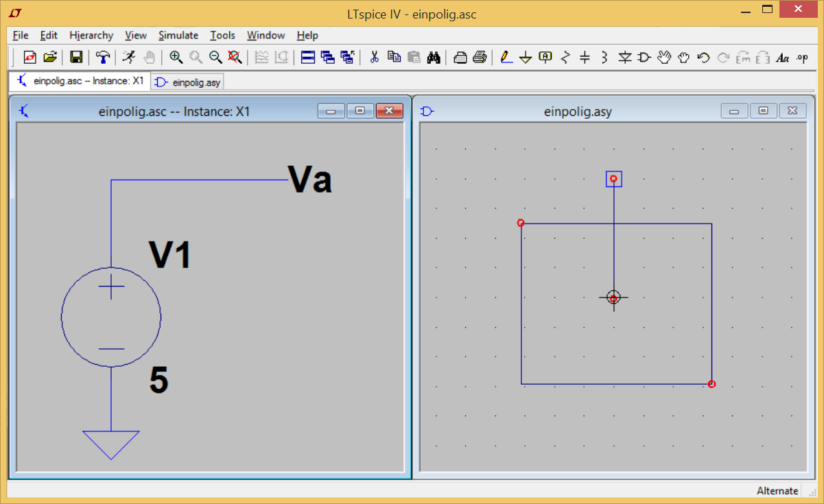
Task: Save the file with the floppy icon
Action: [76, 58]
